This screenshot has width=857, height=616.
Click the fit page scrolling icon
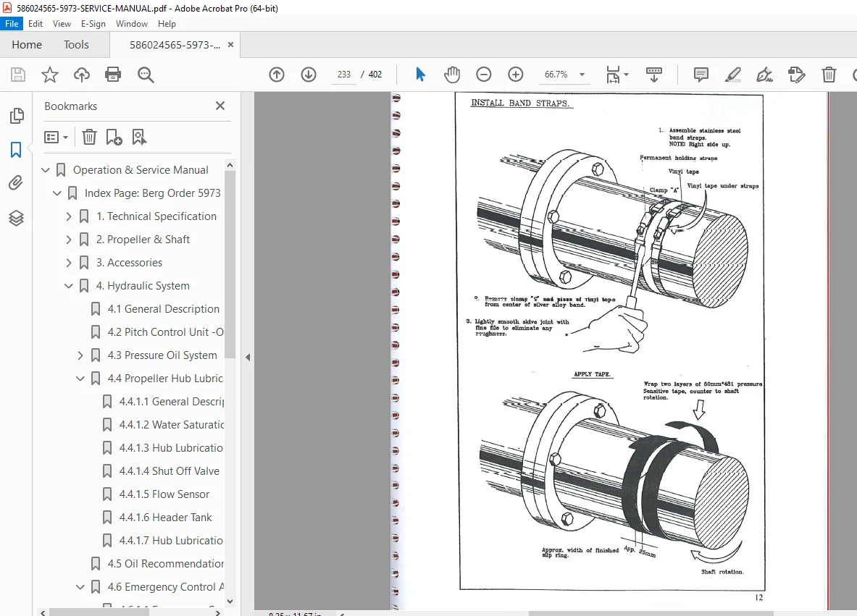click(613, 75)
